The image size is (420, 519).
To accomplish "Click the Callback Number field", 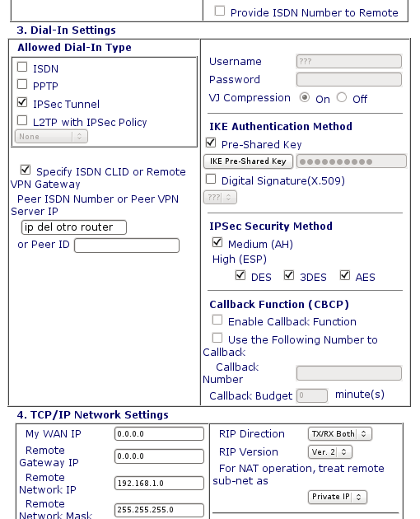I will (349, 373).
